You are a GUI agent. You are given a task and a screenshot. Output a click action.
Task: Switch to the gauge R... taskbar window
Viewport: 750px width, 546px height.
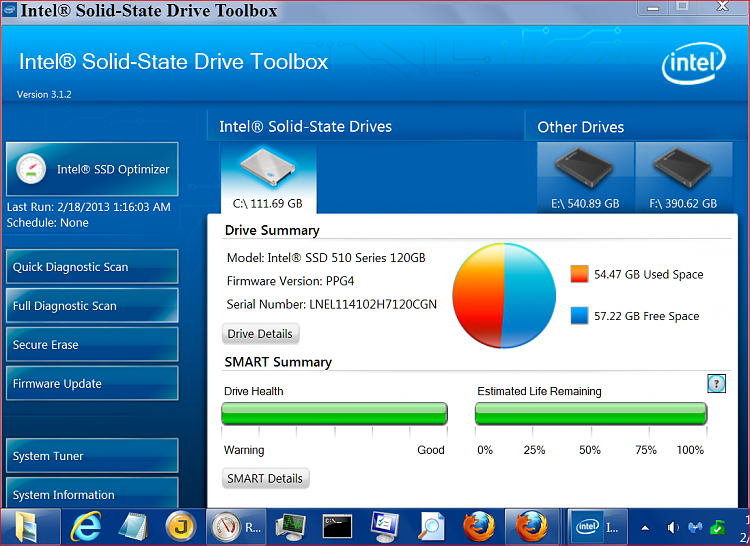pos(237,527)
